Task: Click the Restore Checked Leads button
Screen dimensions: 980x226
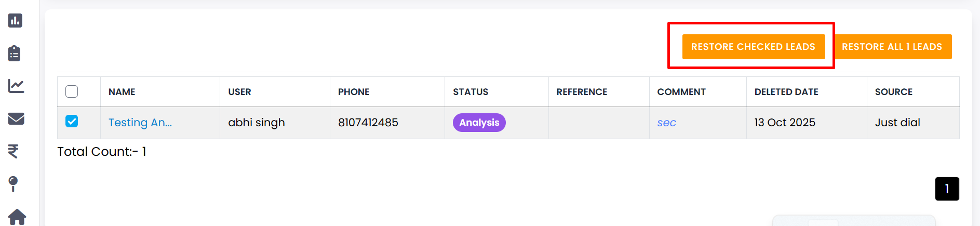Action: point(753,47)
